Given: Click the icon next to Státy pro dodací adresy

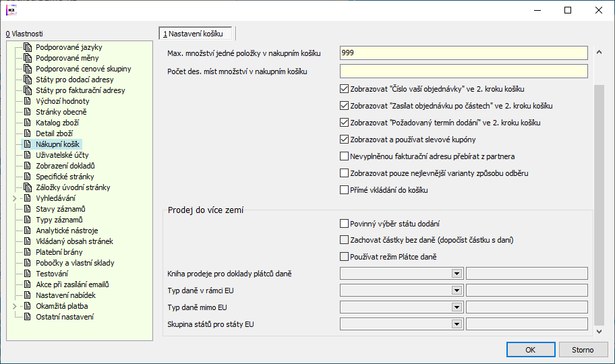Looking at the screenshot, I should point(28,80).
